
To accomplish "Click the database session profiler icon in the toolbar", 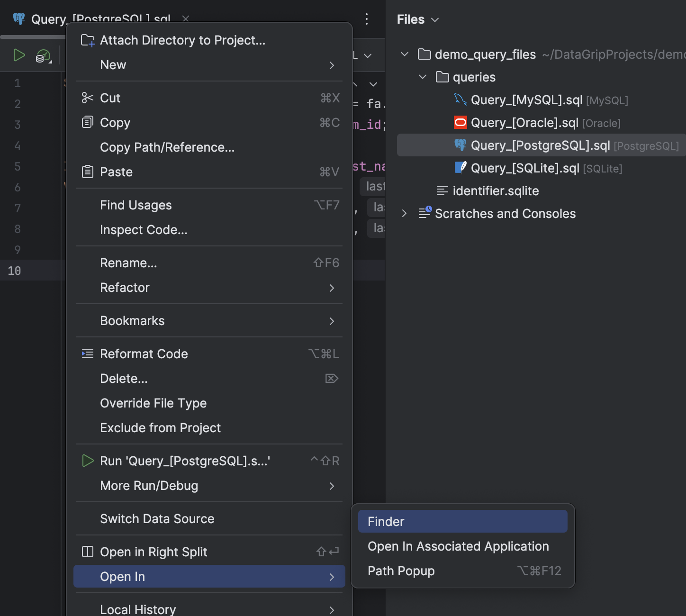I will click(43, 55).
